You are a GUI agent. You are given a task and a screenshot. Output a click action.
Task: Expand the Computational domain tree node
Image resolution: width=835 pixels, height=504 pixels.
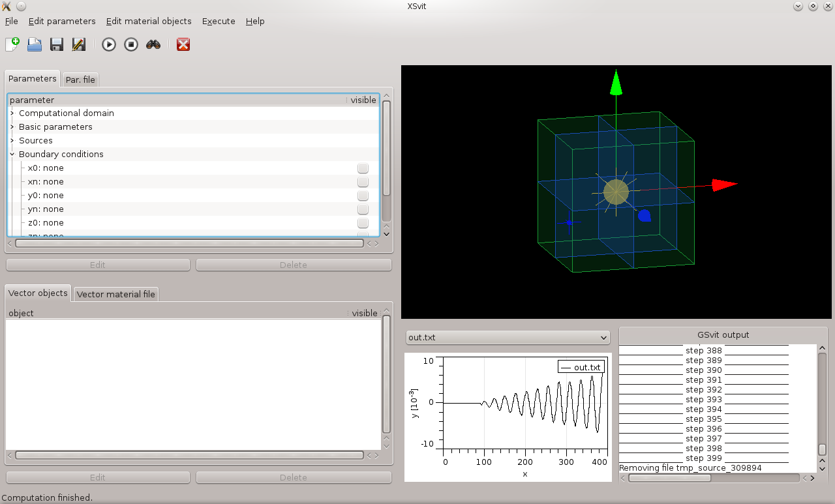click(12, 113)
